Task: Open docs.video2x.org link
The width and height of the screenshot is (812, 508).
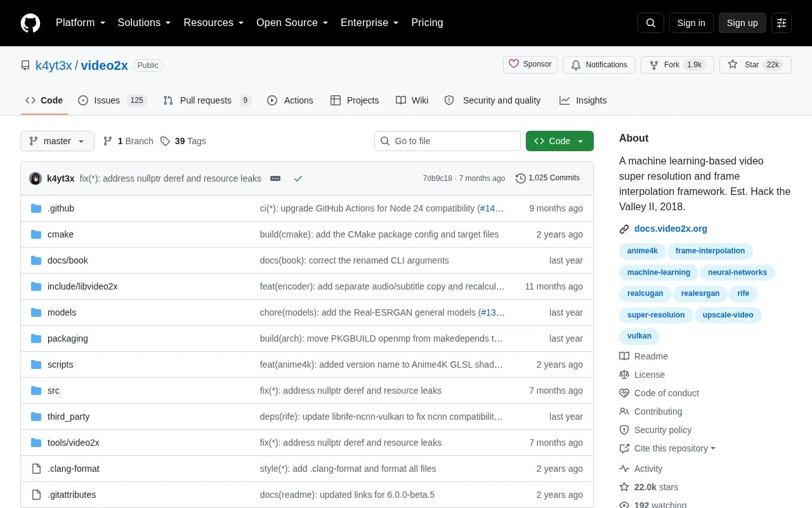Action: pos(671,229)
